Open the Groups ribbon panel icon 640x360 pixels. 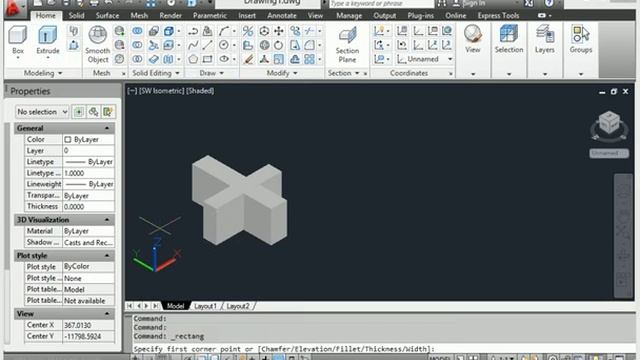[x=581, y=39]
